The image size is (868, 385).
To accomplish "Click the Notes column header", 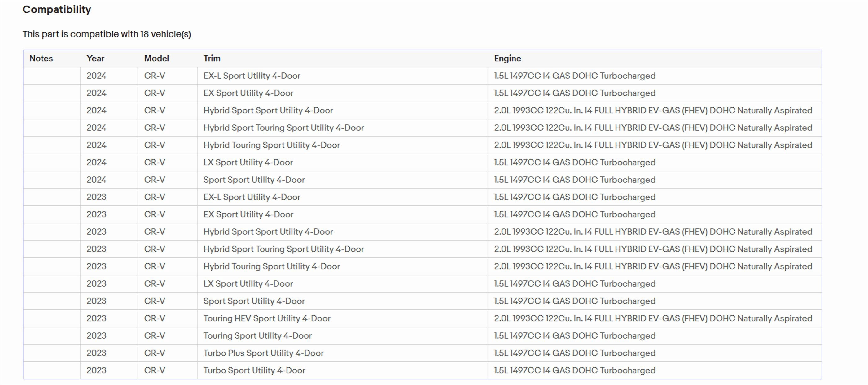I will tap(41, 58).
